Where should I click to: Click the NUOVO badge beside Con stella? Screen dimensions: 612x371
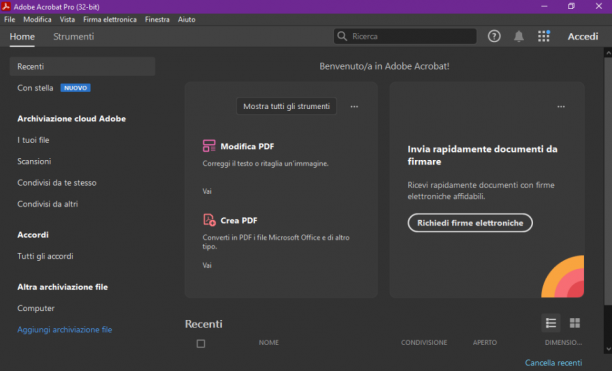75,88
